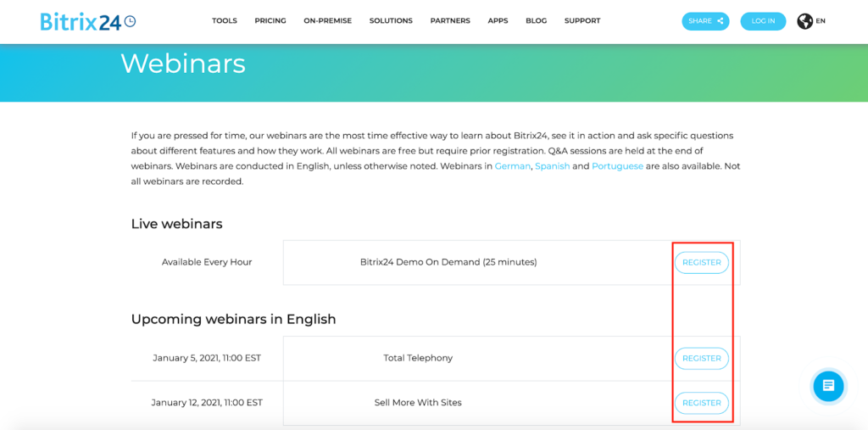Click the Sell More With Sites title
Viewport: 868px width, 430px height.
(418, 403)
